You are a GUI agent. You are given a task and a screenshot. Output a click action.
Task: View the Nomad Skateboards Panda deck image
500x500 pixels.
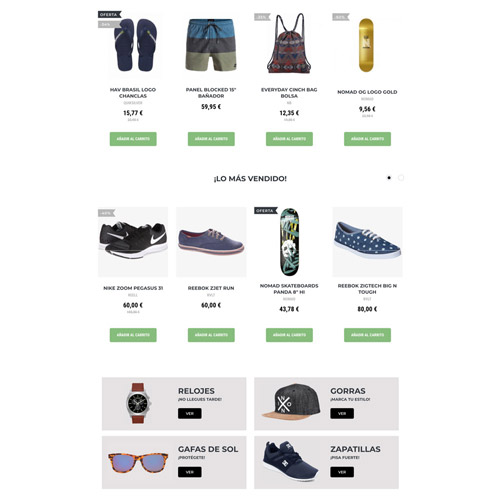click(289, 242)
